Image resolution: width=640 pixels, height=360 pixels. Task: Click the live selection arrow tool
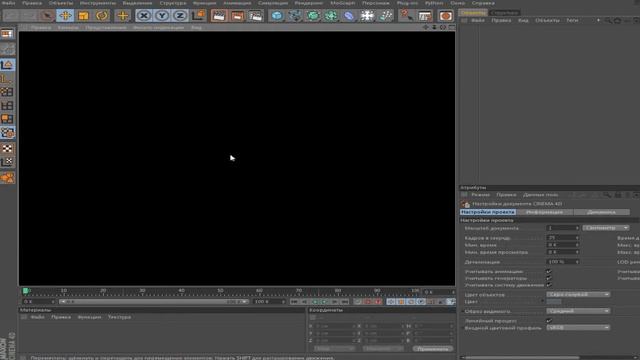pos(47,16)
